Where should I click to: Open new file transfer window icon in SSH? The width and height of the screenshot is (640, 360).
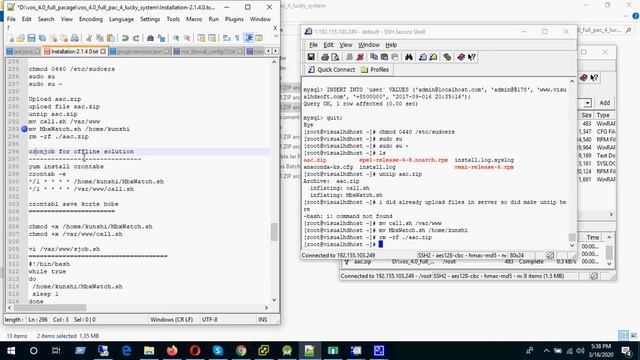pyautogui.click(x=433, y=57)
